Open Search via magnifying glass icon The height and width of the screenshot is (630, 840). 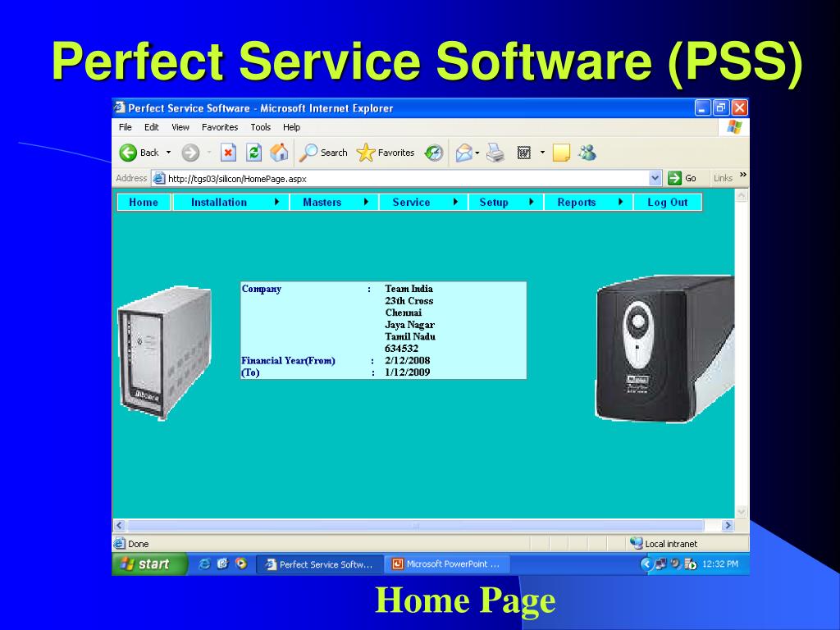pos(308,153)
